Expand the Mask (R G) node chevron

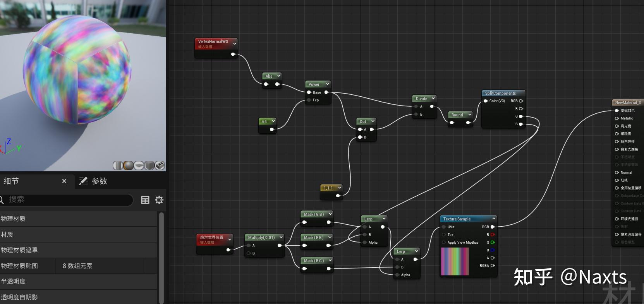[x=330, y=260]
